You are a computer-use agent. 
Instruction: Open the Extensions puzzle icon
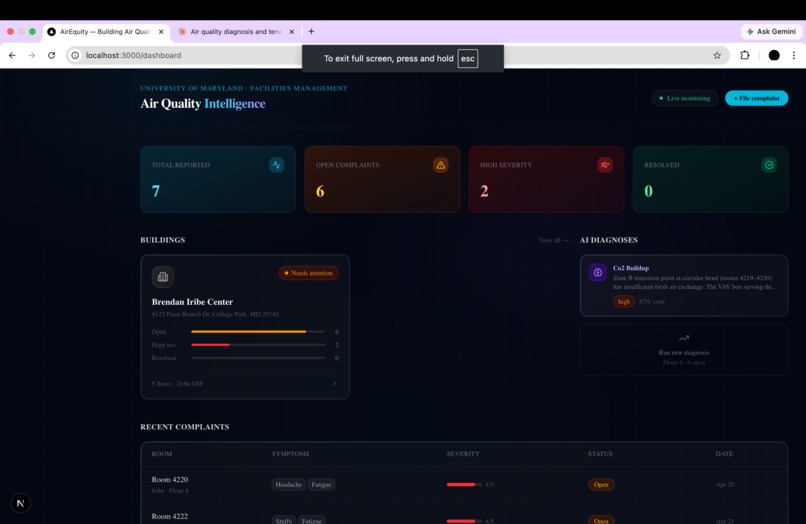coord(744,55)
